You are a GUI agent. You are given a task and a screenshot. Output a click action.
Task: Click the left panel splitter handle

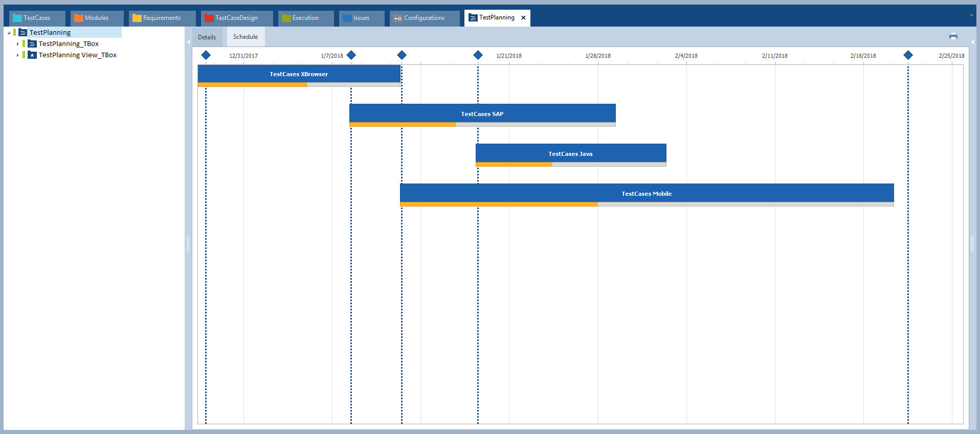coord(188,244)
